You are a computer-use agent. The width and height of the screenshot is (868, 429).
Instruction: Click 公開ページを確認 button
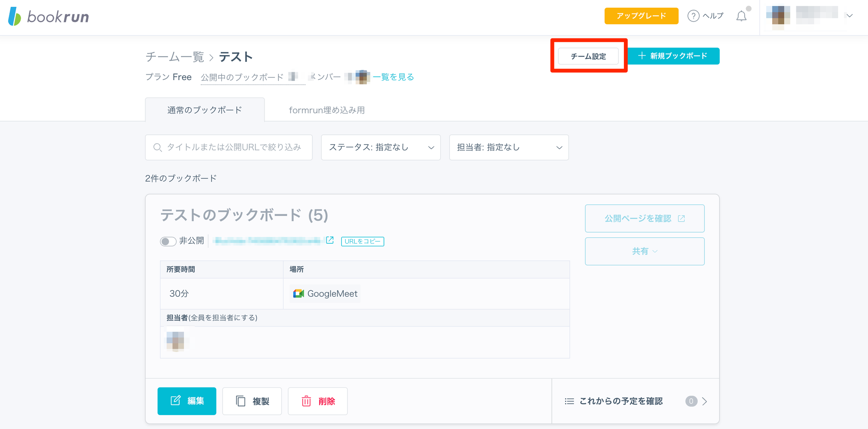(645, 218)
